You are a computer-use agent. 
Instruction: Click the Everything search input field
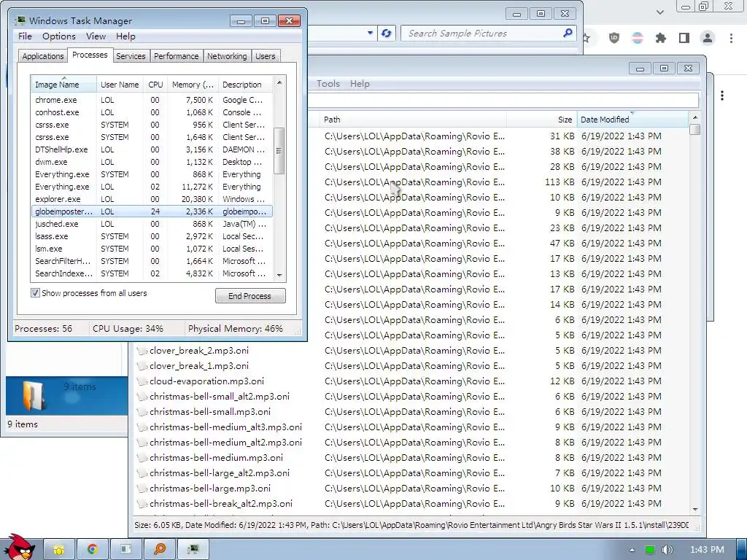[503, 100]
